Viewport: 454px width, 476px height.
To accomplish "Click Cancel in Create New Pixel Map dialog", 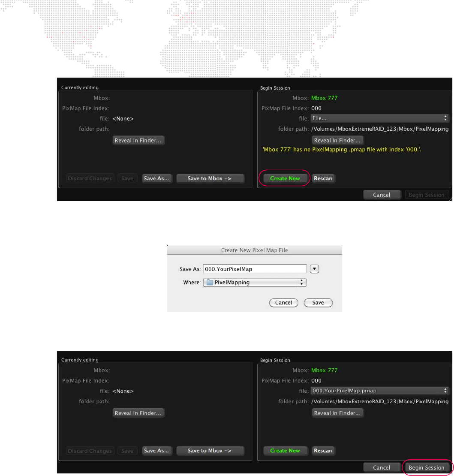I will point(283,303).
